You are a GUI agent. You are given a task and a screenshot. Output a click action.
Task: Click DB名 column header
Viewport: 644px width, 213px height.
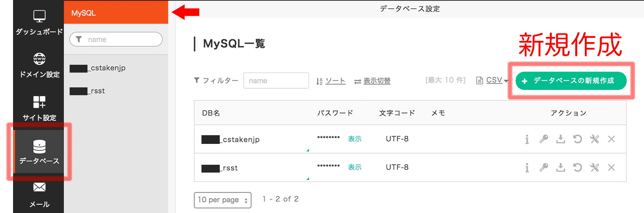point(211,113)
